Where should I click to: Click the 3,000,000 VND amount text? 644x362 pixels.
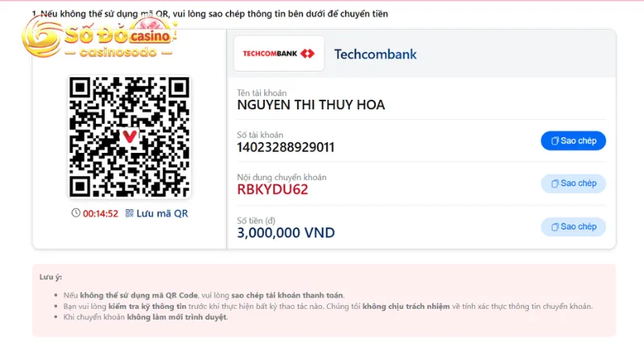click(286, 232)
